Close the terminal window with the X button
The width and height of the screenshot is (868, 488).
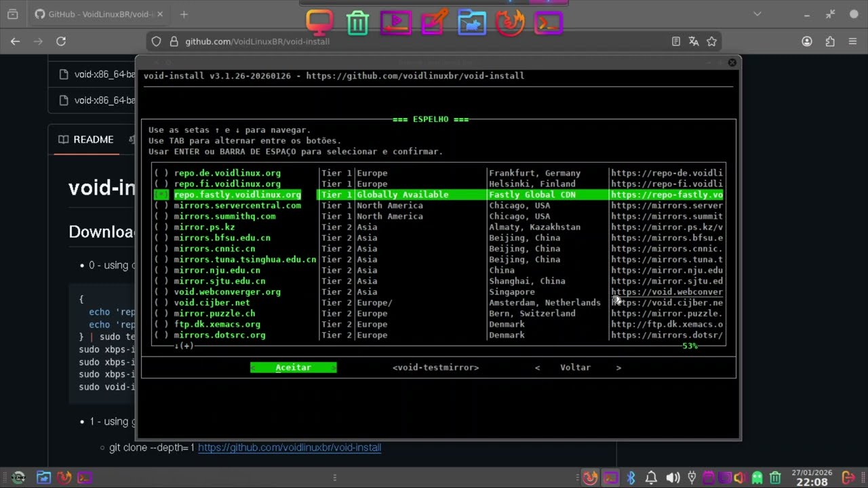click(x=732, y=62)
